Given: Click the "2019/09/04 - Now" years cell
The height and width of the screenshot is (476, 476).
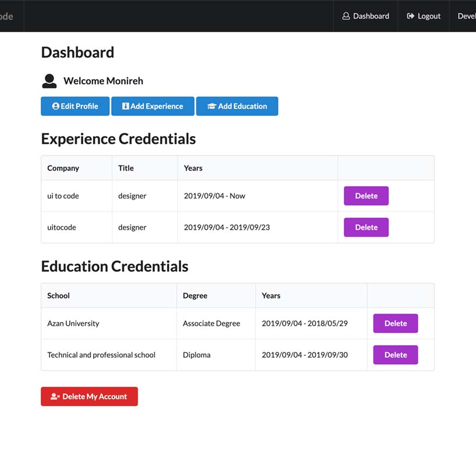Looking at the screenshot, I should click(x=215, y=196).
